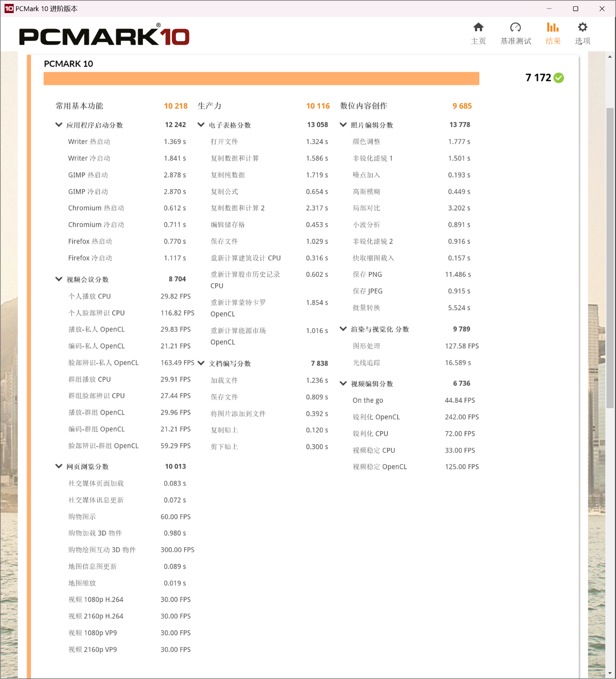
Task: Collapse the 视频会议分数 section chevron
Action: click(x=59, y=279)
